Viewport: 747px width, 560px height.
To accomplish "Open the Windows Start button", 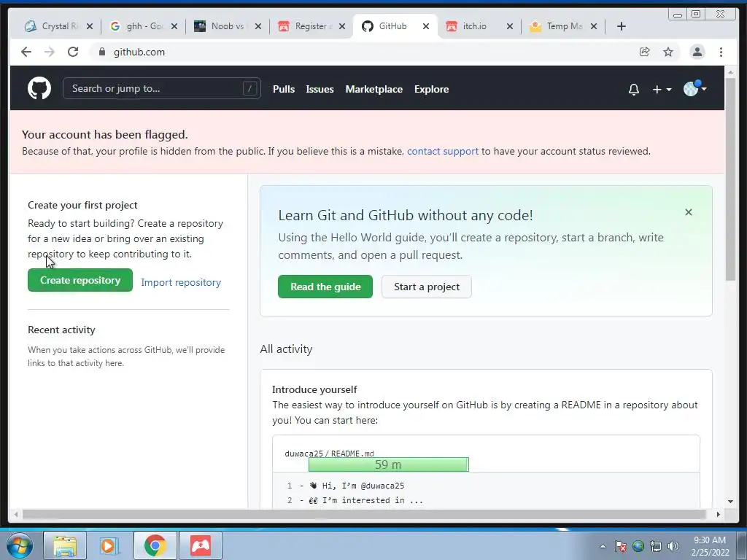I will pyautogui.click(x=20, y=545).
